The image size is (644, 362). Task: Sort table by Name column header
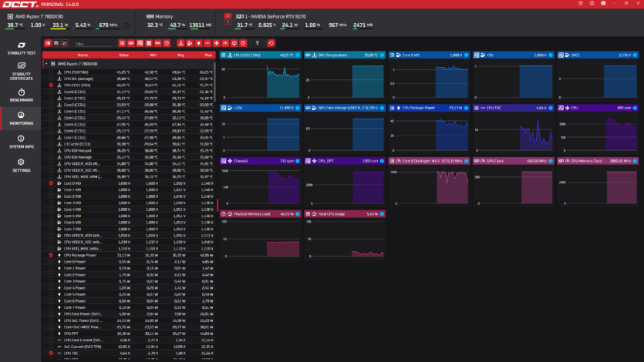(83, 55)
